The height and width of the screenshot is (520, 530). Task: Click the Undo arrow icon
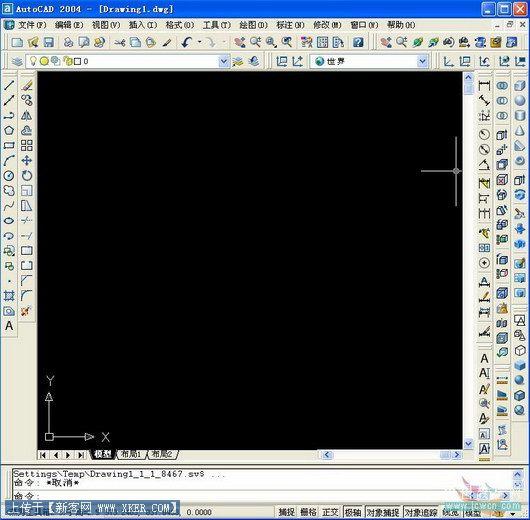point(187,42)
